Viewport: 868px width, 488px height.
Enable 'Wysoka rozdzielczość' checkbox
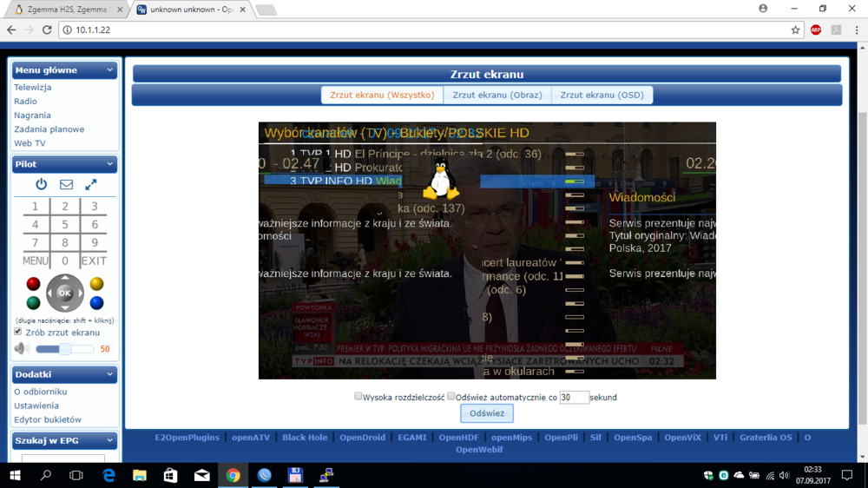click(358, 396)
